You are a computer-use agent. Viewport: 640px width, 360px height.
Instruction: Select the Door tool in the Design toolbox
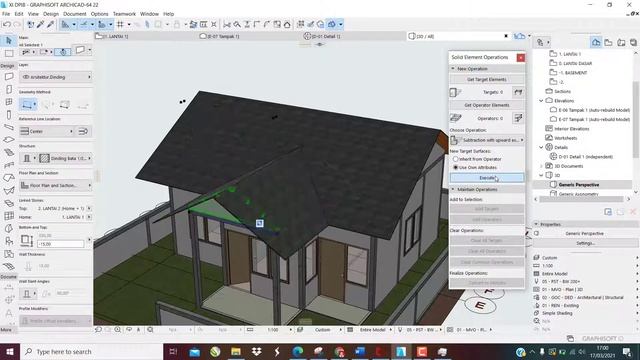9,89
